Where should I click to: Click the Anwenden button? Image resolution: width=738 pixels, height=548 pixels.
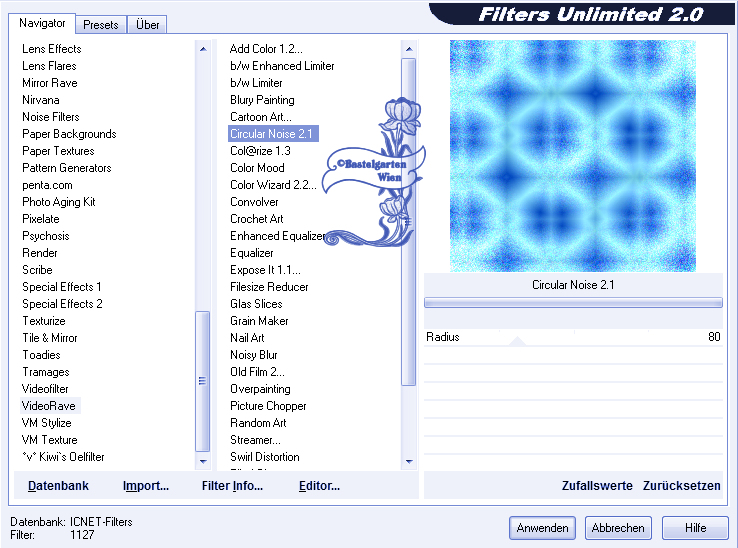click(542, 528)
